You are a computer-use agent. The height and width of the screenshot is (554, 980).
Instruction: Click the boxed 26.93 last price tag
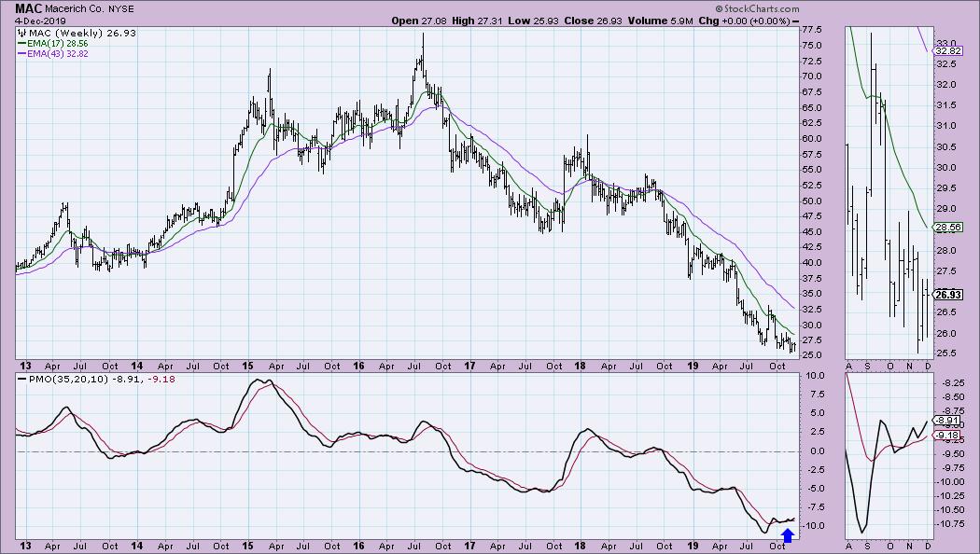click(948, 295)
